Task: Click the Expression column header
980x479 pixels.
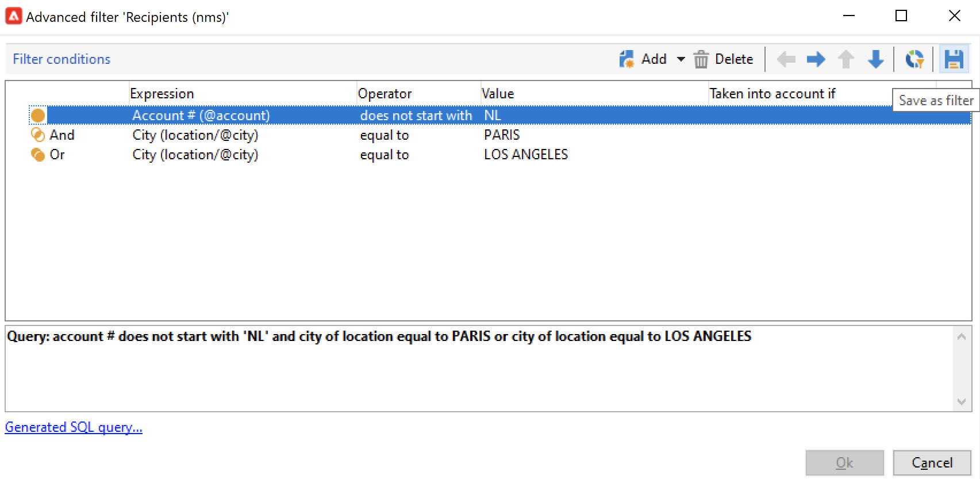Action: pos(162,94)
